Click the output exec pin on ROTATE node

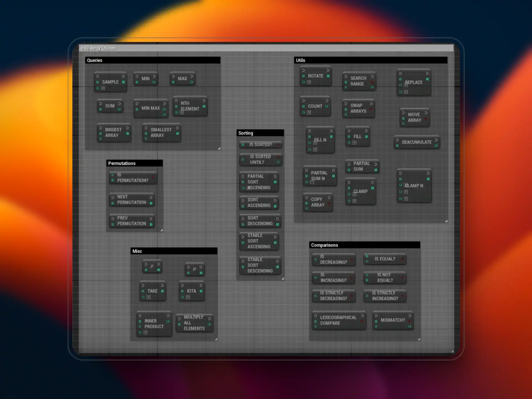pos(328,70)
